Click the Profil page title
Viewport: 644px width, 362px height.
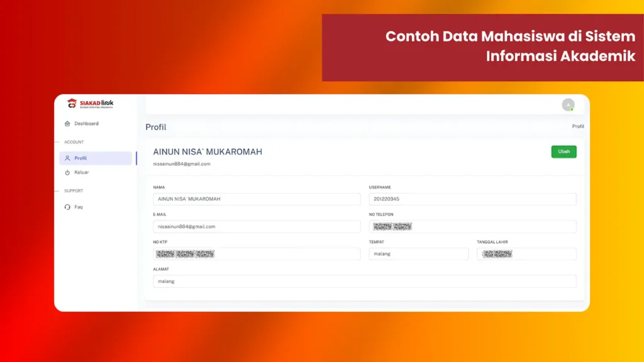156,127
